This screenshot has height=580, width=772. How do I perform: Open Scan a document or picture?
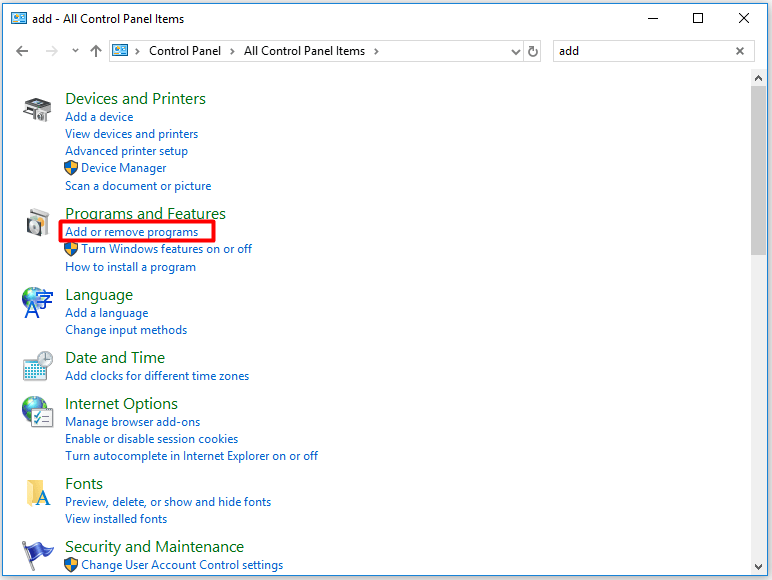[x=138, y=186]
